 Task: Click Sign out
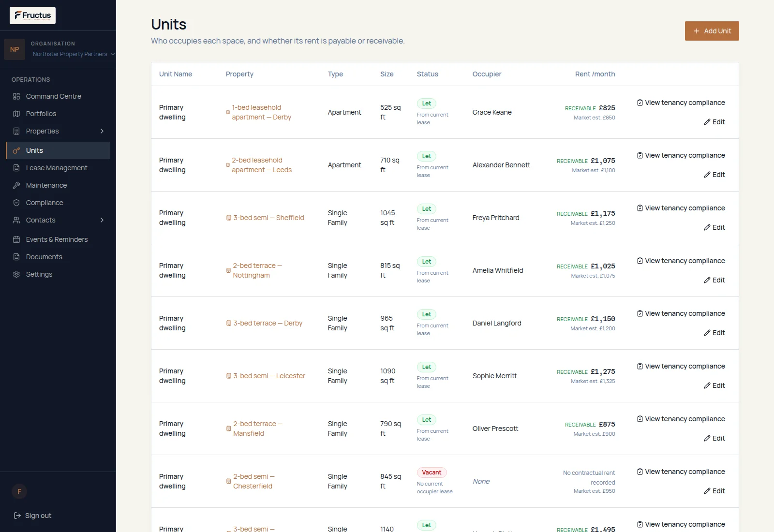pos(32,516)
